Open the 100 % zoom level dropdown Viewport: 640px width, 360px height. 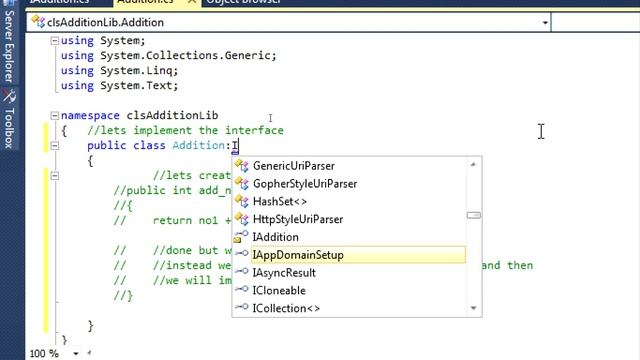point(76,353)
